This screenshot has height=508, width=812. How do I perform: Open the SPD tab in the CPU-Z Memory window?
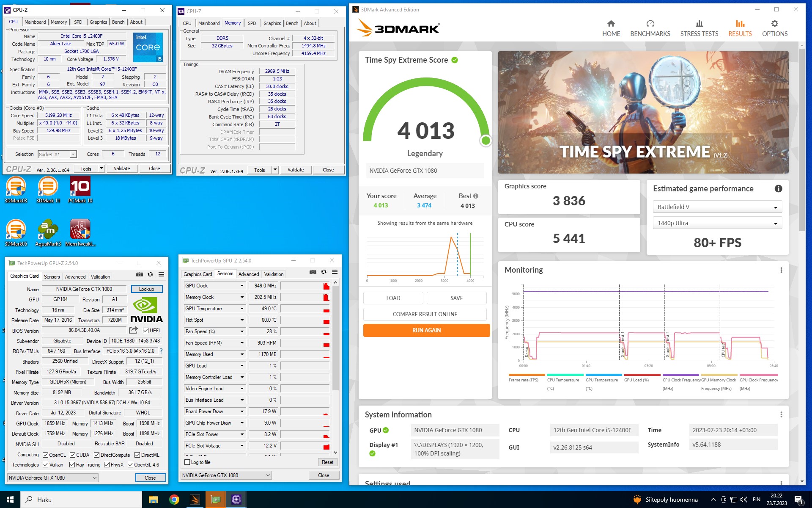coord(252,23)
